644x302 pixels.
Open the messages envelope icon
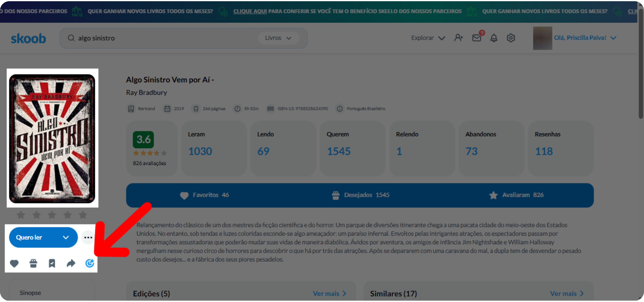point(477,38)
